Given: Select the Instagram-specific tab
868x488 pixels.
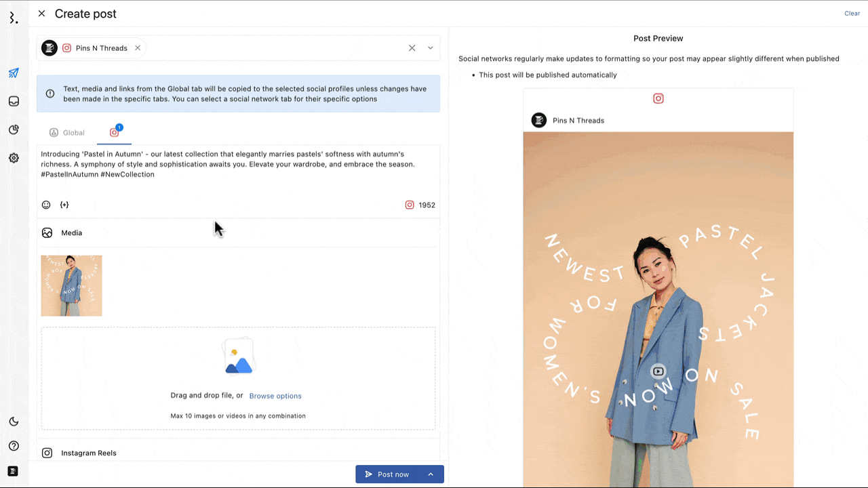Looking at the screenshot, I should pos(114,132).
